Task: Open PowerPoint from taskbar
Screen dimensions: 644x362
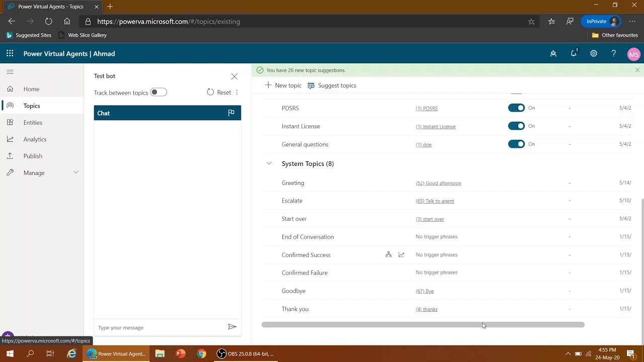Action: point(180,354)
